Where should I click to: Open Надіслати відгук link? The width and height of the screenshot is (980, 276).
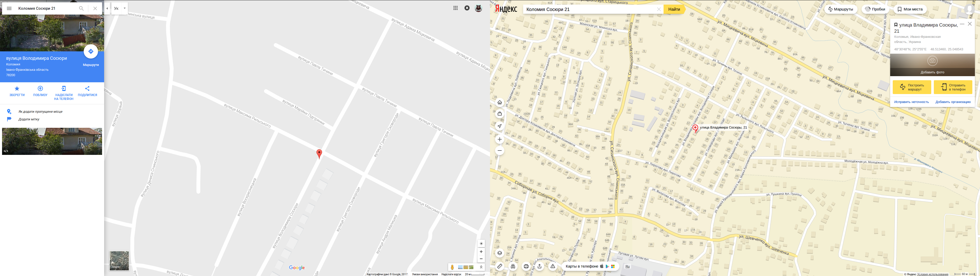[x=451, y=274]
